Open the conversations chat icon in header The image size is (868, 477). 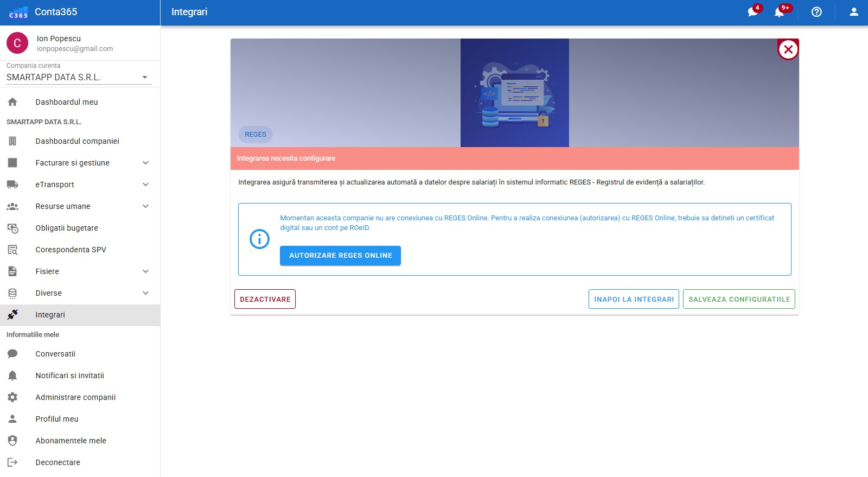pos(752,12)
